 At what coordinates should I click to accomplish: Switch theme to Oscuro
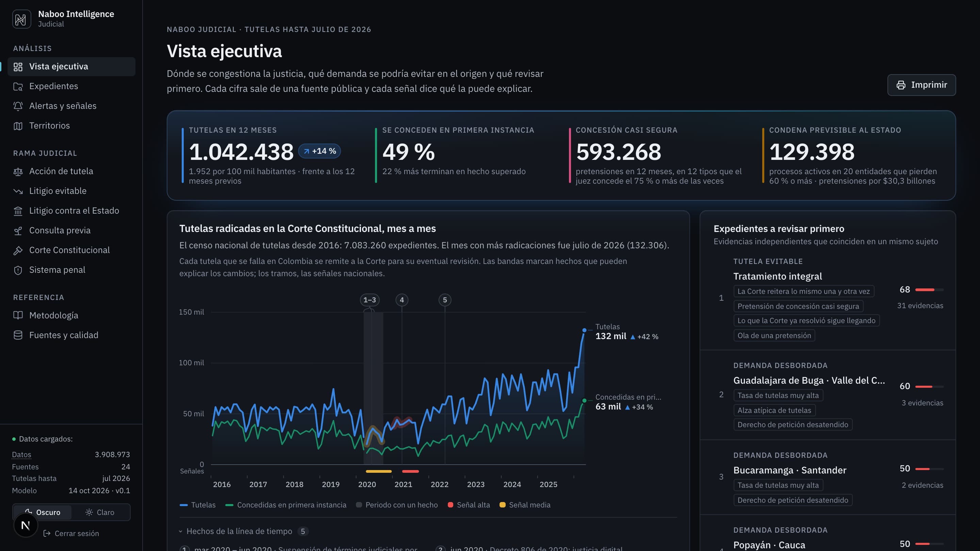[42, 513]
